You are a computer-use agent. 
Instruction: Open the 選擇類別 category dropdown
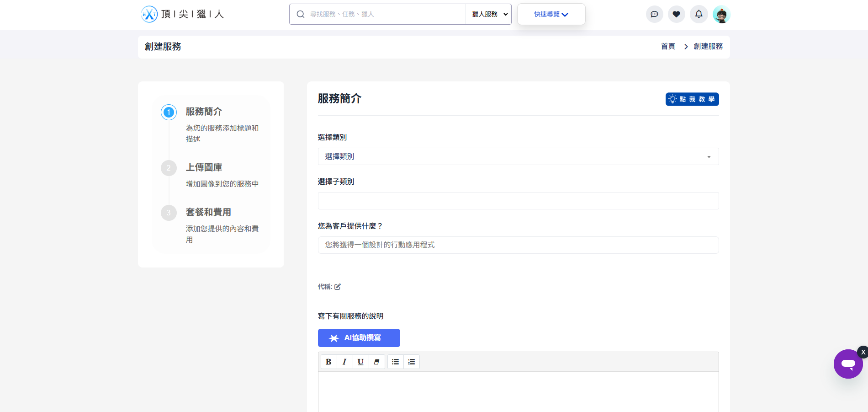(518, 156)
